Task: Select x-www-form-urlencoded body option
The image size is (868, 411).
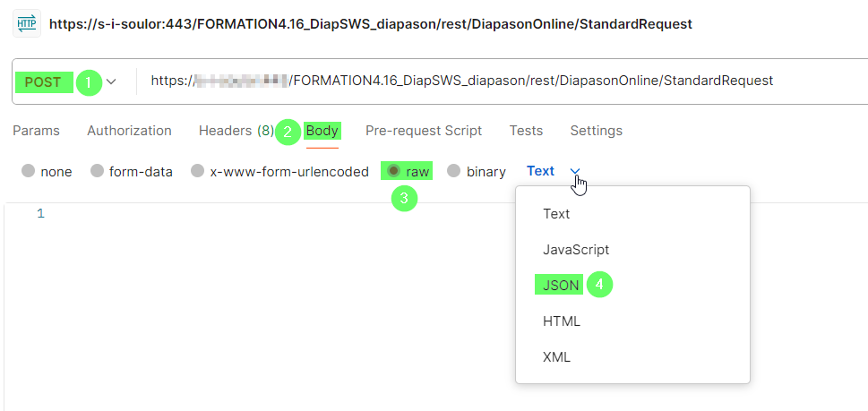Action: 198,171
